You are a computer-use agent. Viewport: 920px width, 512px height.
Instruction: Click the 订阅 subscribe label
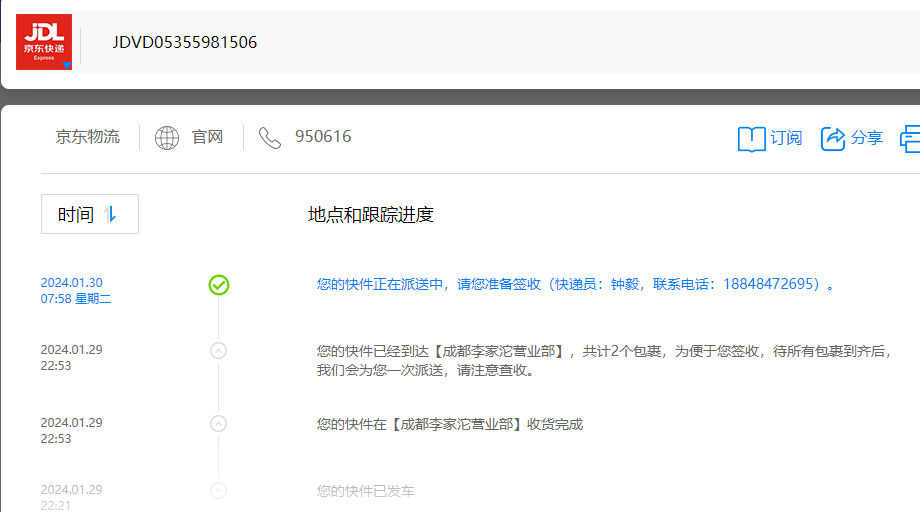coord(786,138)
